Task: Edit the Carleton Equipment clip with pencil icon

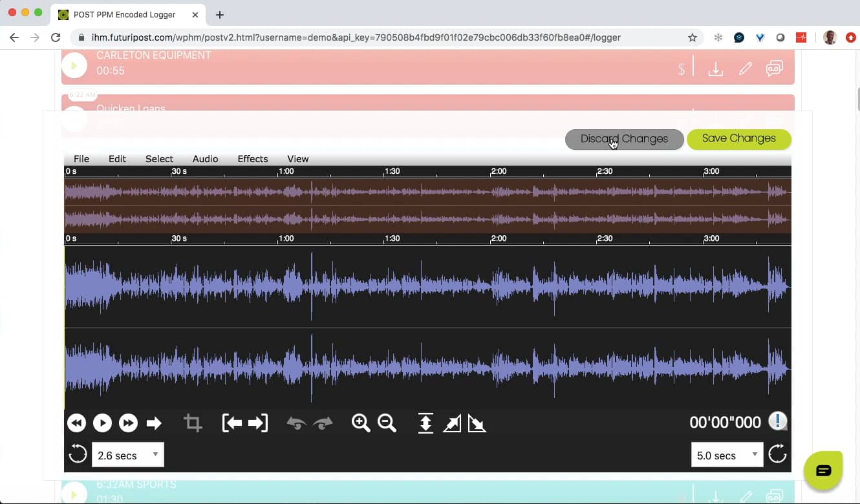Action: (x=746, y=68)
